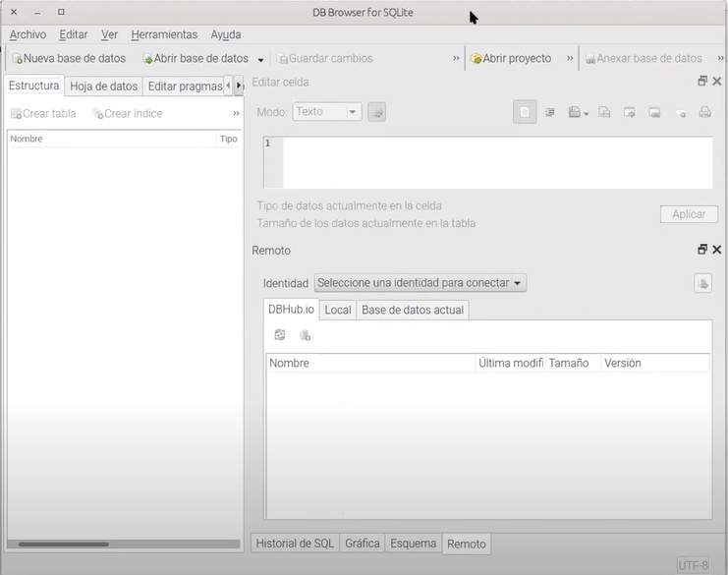This screenshot has height=575, width=728.
Task: Click the Nombre column header in Estructura
Action: point(112,139)
